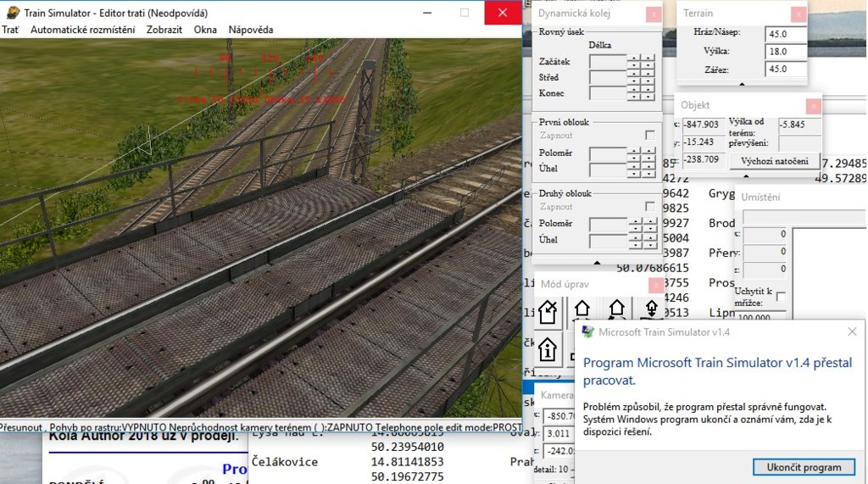Close the Terrain panel
The width and height of the screenshot is (868, 484).
[798, 14]
